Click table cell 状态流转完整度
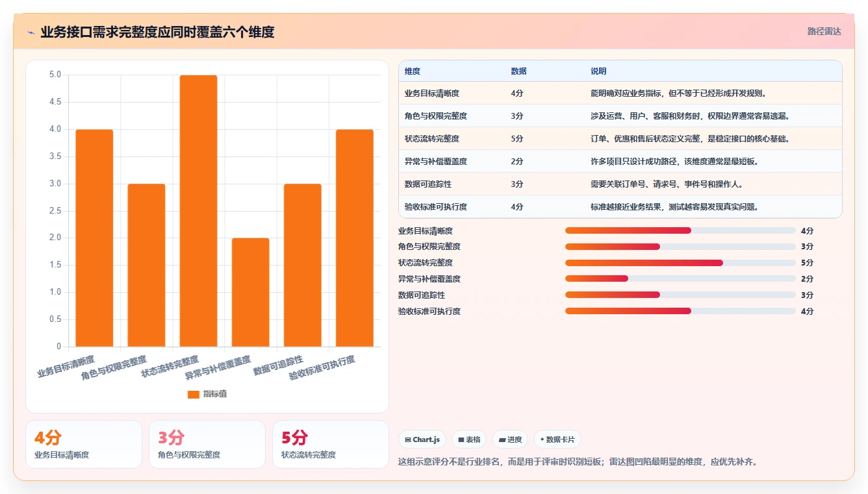This screenshot has width=868, height=494. coord(431,139)
